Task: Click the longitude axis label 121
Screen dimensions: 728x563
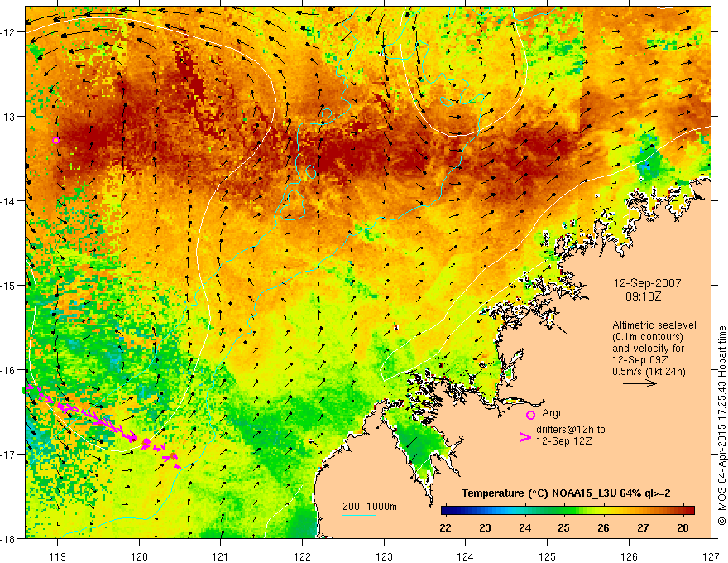Action: click(x=221, y=556)
